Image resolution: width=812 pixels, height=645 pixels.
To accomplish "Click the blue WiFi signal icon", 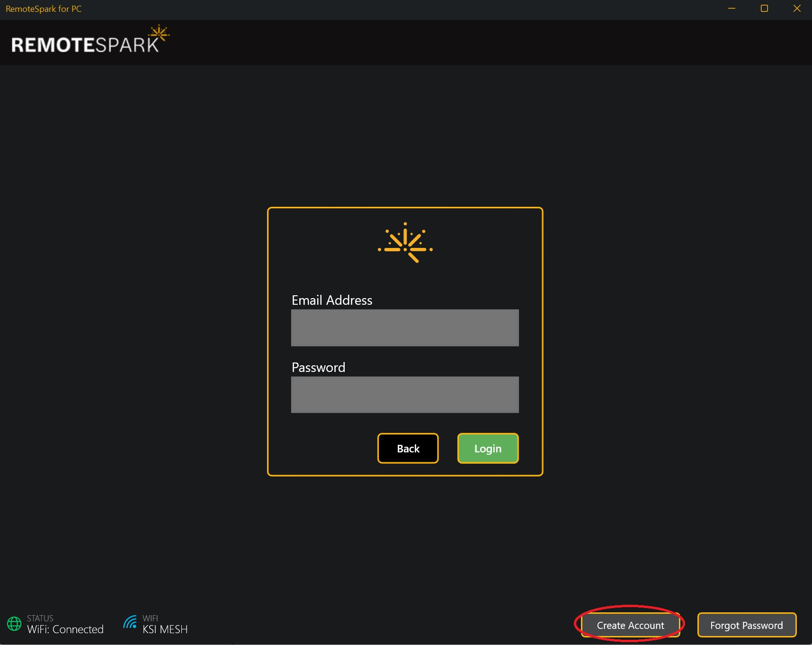I will point(130,622).
